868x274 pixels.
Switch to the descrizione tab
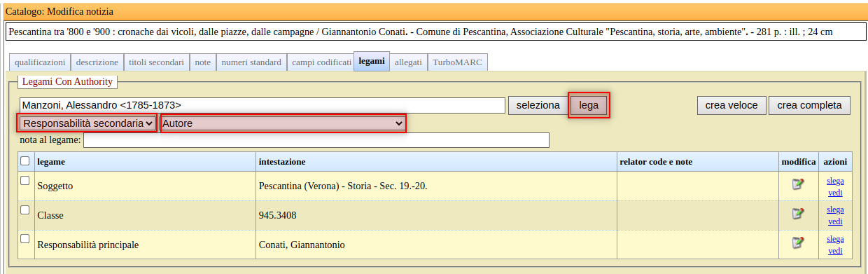[x=97, y=62]
